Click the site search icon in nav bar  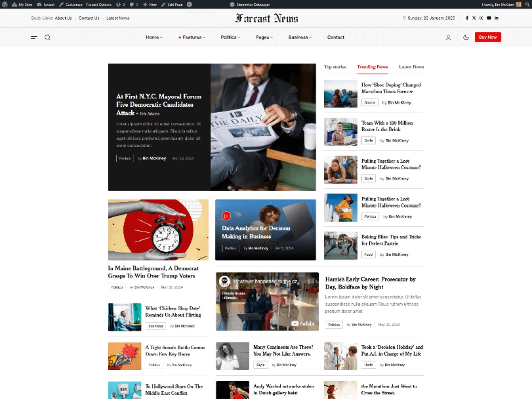coord(47,37)
